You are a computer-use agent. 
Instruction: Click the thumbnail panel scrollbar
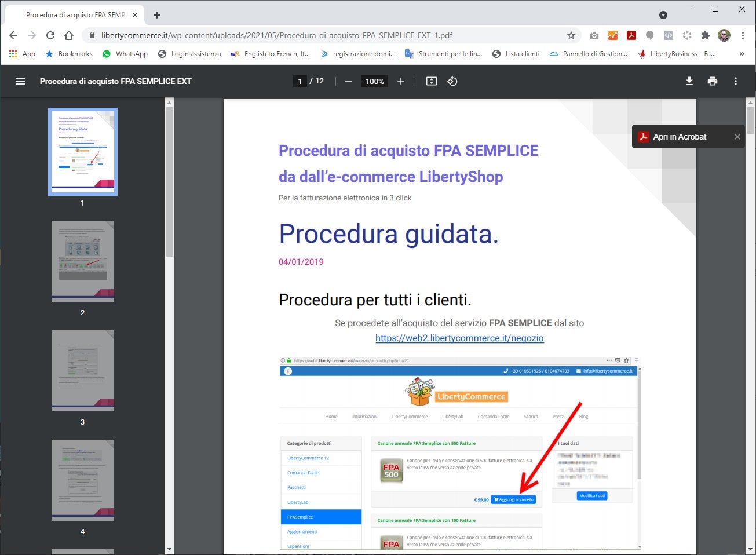[169, 182]
